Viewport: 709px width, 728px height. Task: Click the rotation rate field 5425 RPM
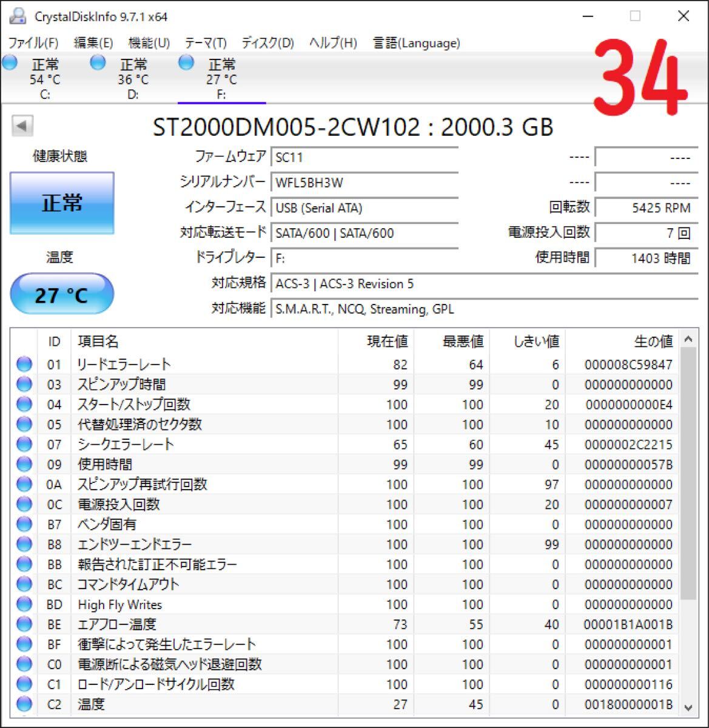(647, 208)
